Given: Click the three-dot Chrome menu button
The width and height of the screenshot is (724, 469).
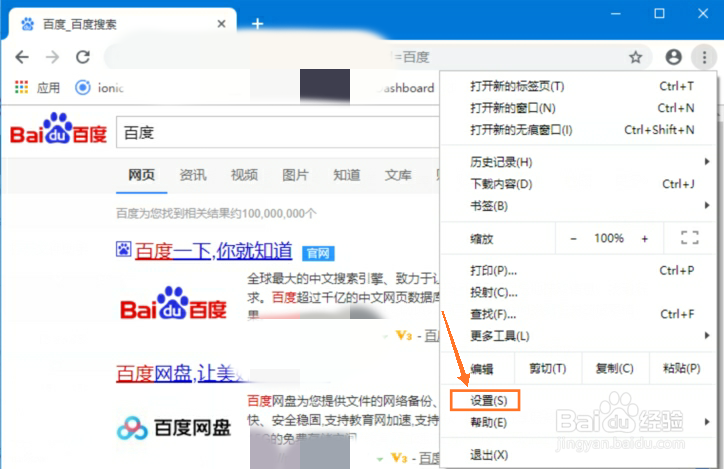Looking at the screenshot, I should click(x=704, y=57).
